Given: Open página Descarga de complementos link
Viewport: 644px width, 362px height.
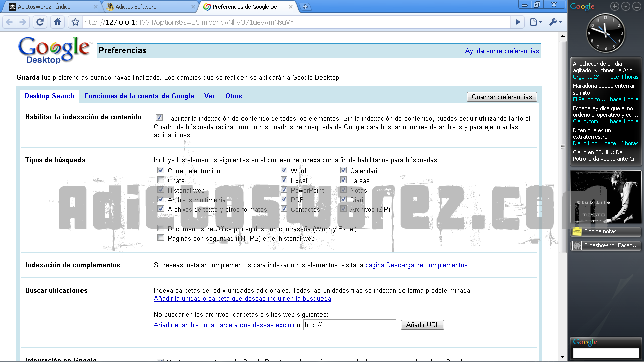Looking at the screenshot, I should (x=417, y=265).
